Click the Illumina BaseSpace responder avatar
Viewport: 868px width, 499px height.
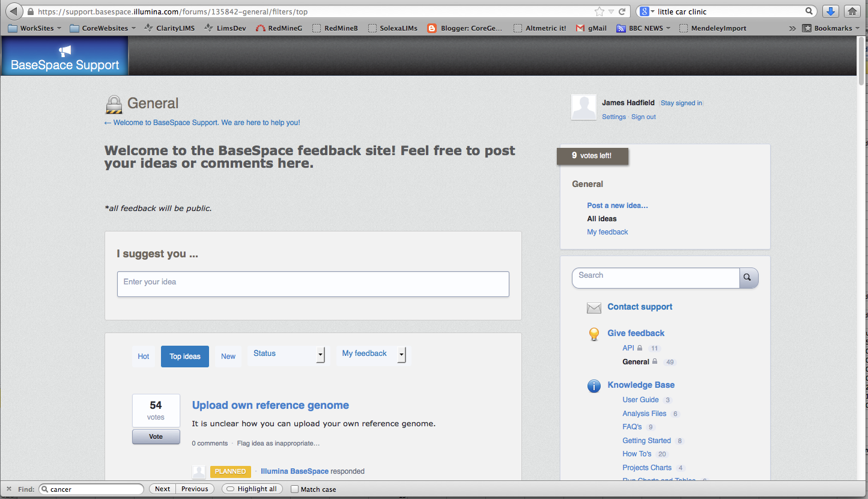click(199, 472)
